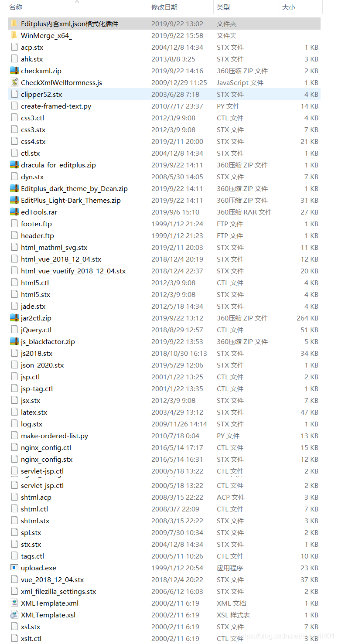The height and width of the screenshot is (644, 338).
Task: Click the Editplus_dark_theme_by_Dean.zip archive icon
Action: pos(14,188)
